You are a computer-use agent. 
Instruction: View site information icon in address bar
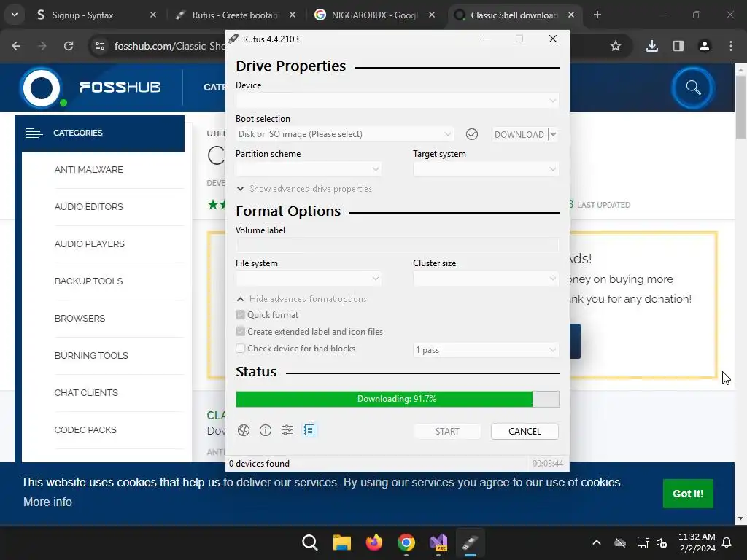[100, 46]
